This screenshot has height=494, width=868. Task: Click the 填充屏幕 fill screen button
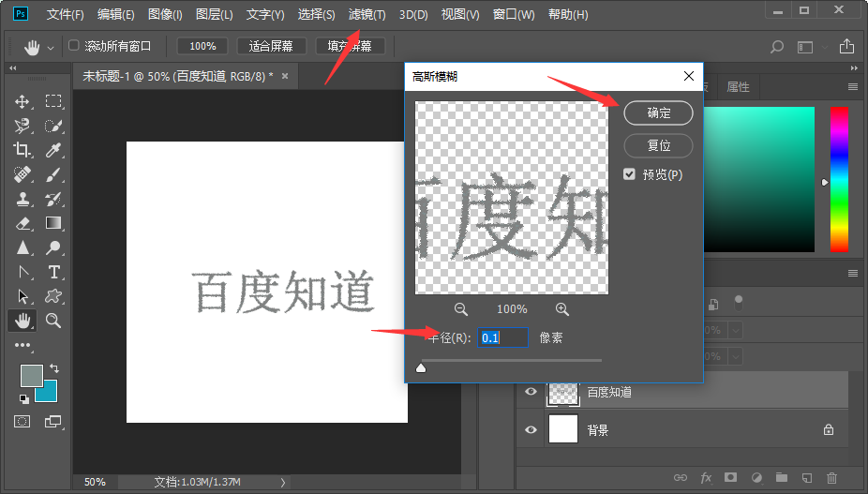(x=350, y=46)
